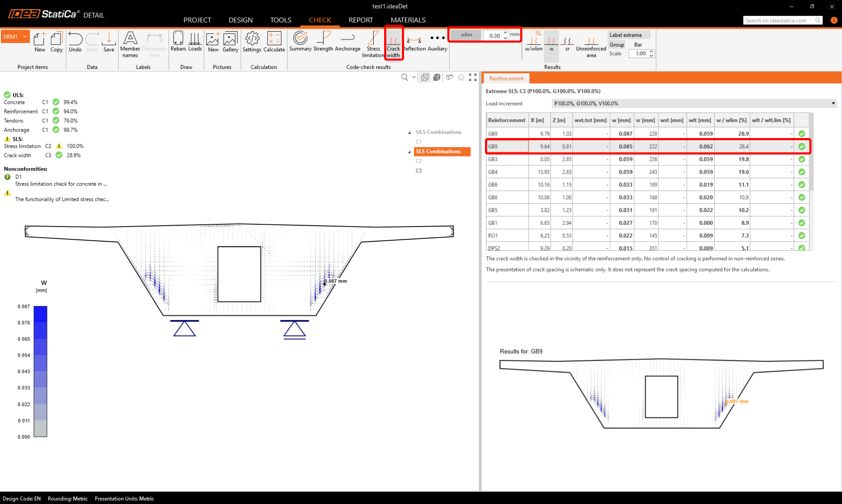This screenshot has width=842, height=504.
Task: Click the zoom-to-fit fullscreen arrows icon
Action: pos(473,78)
